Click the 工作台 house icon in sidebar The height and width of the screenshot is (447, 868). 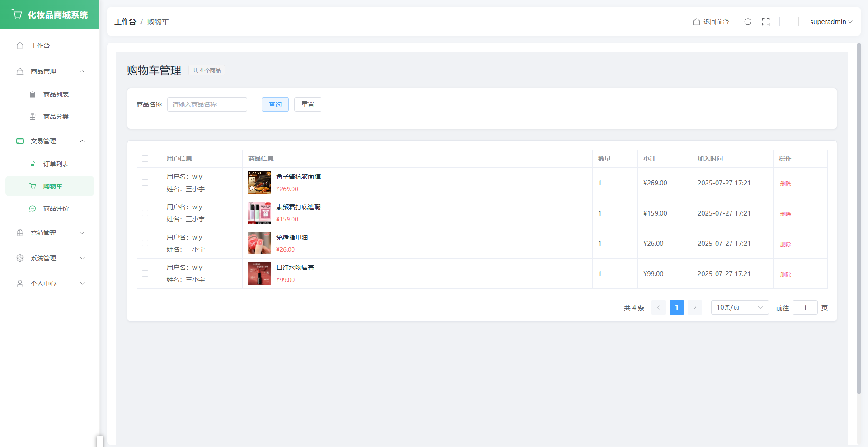pyautogui.click(x=20, y=46)
